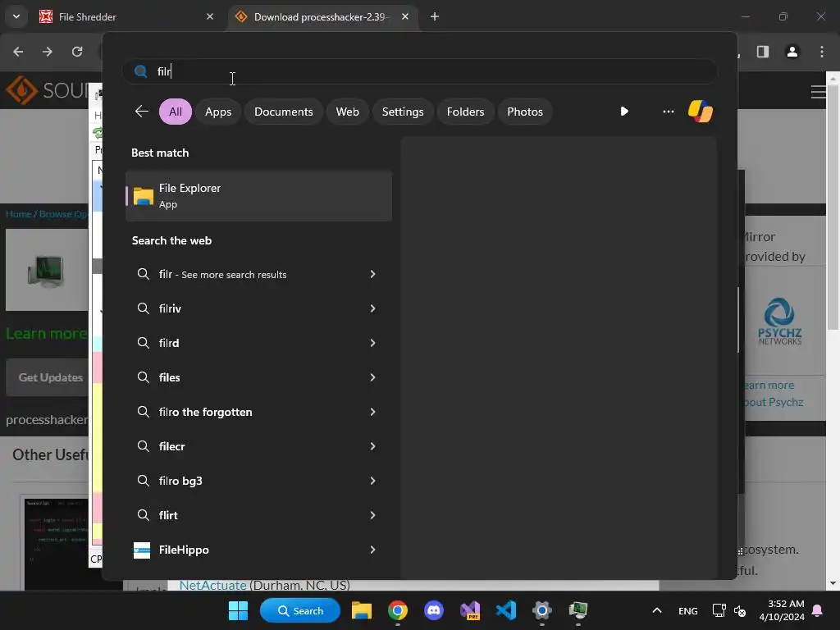The height and width of the screenshot is (630, 840).
Task: Open File Explorer best match result
Action: pos(258,195)
